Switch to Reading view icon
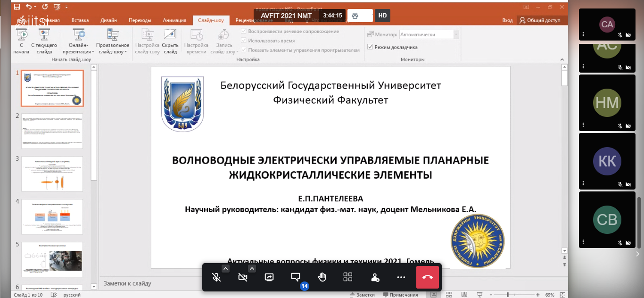 tap(465, 295)
